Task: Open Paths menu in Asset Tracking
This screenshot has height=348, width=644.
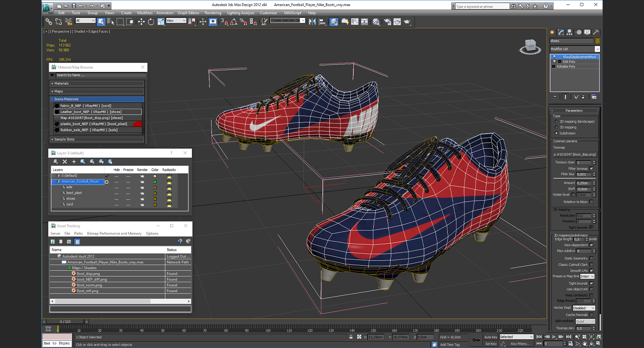Action: [78, 234]
